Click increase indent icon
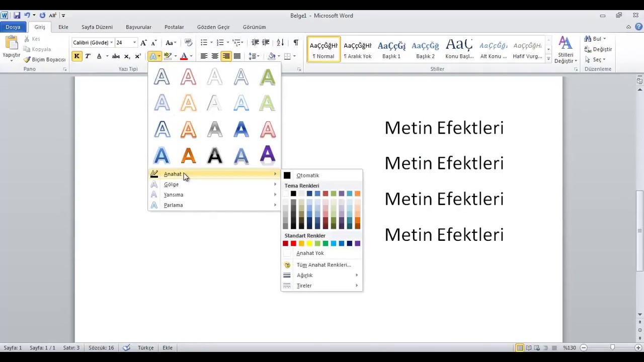 tap(266, 43)
